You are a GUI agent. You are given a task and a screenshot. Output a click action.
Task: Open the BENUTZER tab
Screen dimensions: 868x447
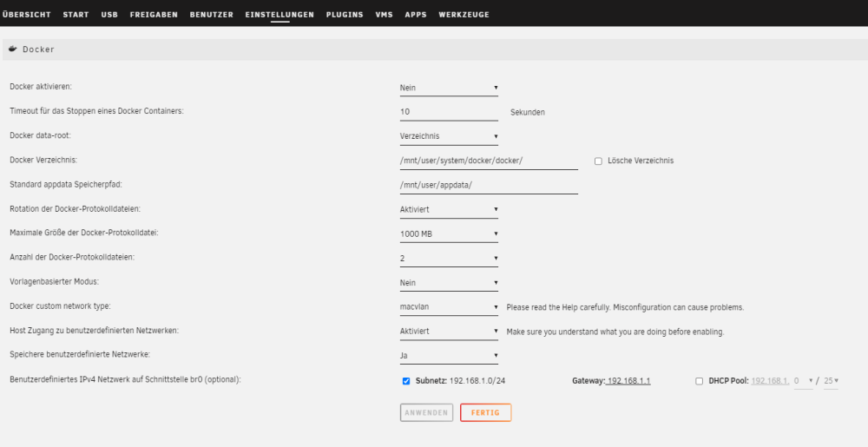click(x=212, y=15)
